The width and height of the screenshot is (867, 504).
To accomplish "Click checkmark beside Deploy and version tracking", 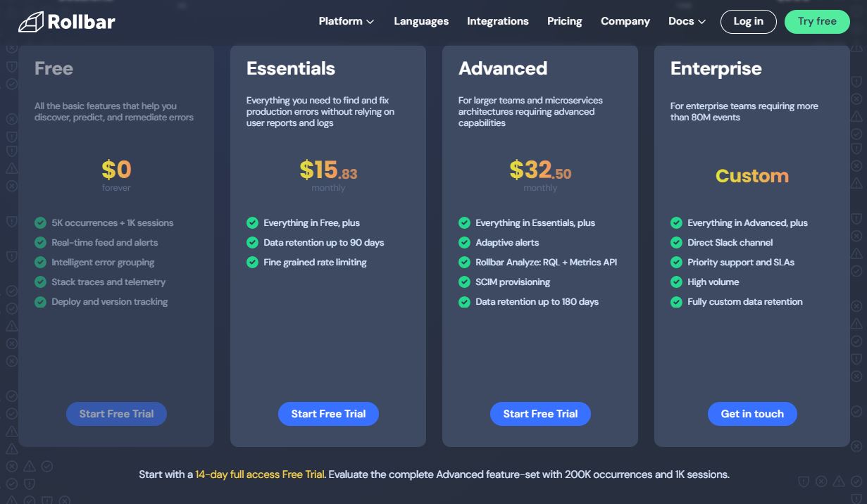I will tap(40, 302).
